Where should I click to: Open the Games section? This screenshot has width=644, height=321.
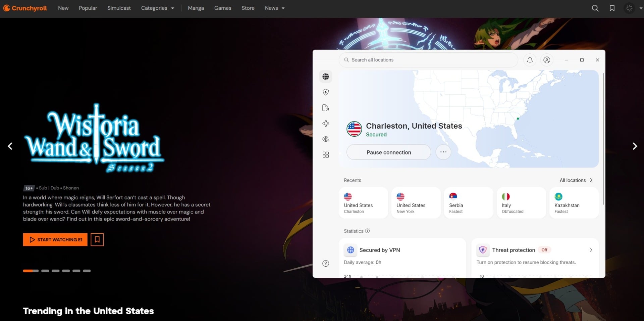pos(223,8)
